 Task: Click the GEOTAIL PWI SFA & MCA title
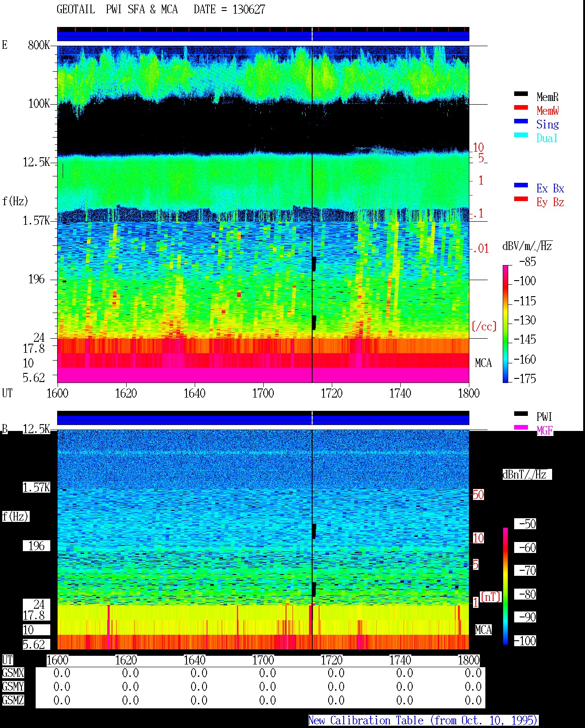click(x=117, y=10)
